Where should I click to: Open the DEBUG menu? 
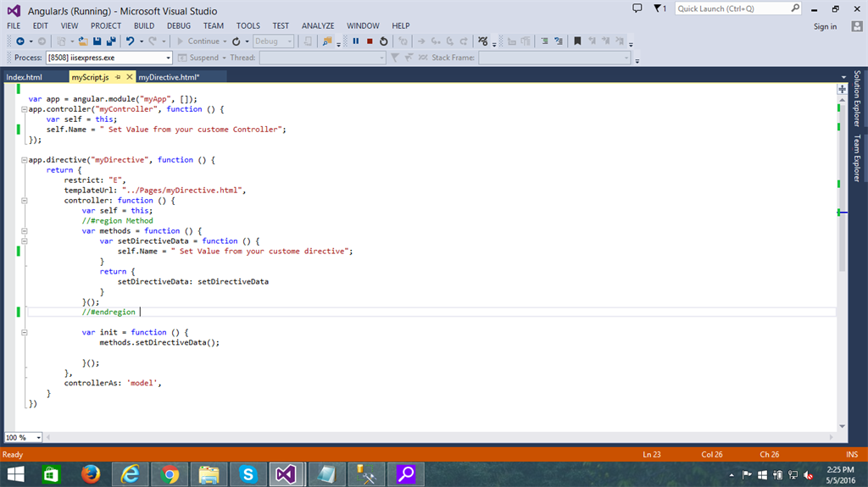tap(179, 26)
